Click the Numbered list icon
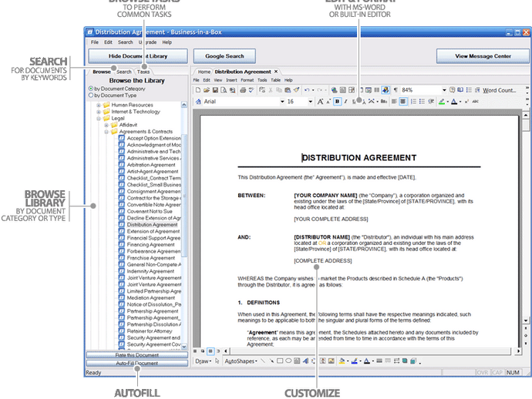Screen dimensions: 532x399 point(413,102)
